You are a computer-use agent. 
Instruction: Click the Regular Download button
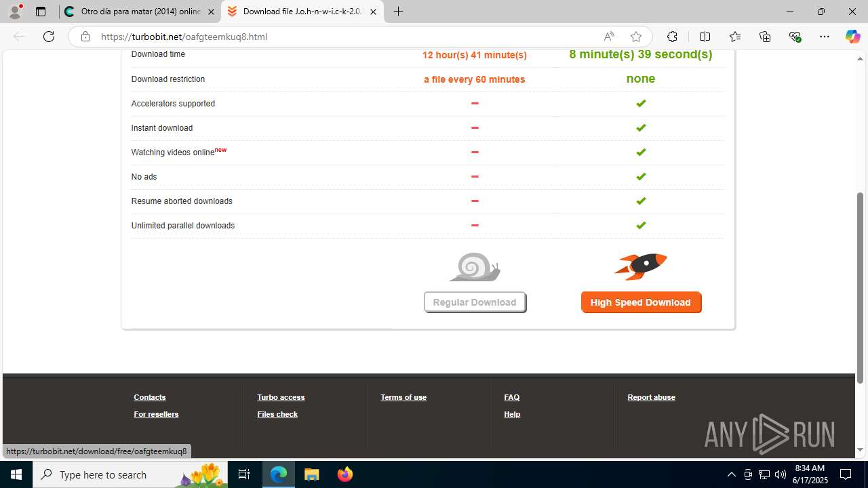click(475, 302)
